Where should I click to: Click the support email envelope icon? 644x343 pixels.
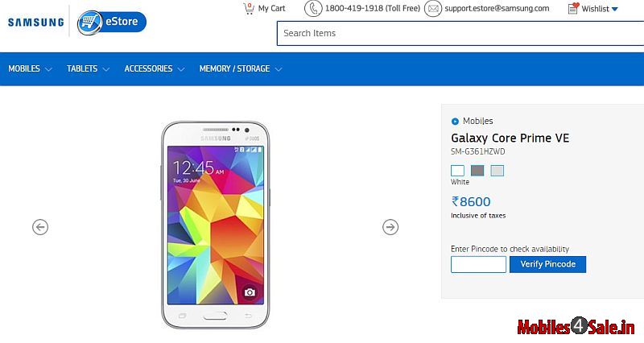pos(433,9)
